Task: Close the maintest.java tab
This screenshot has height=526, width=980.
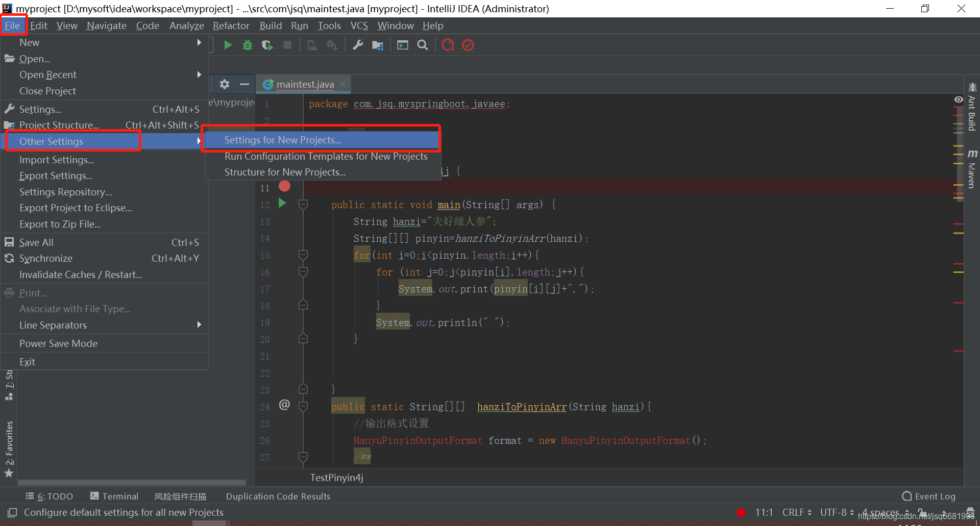Action: [x=342, y=84]
